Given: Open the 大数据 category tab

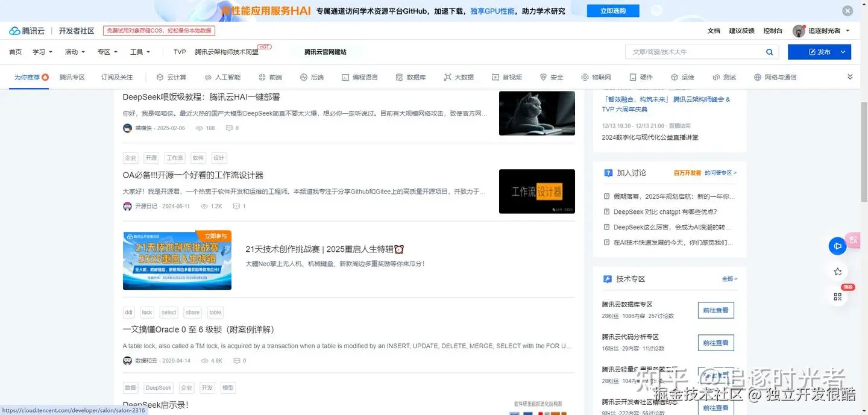Looking at the screenshot, I should pyautogui.click(x=459, y=77).
